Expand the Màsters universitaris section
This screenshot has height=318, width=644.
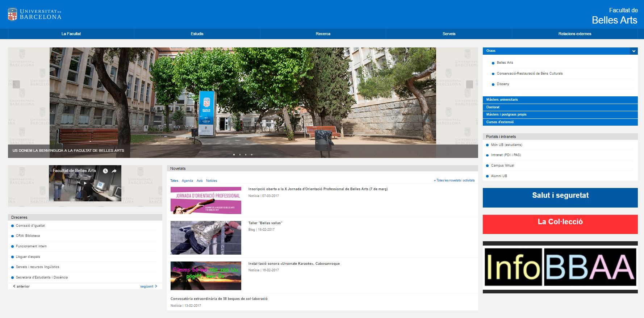click(x=560, y=100)
